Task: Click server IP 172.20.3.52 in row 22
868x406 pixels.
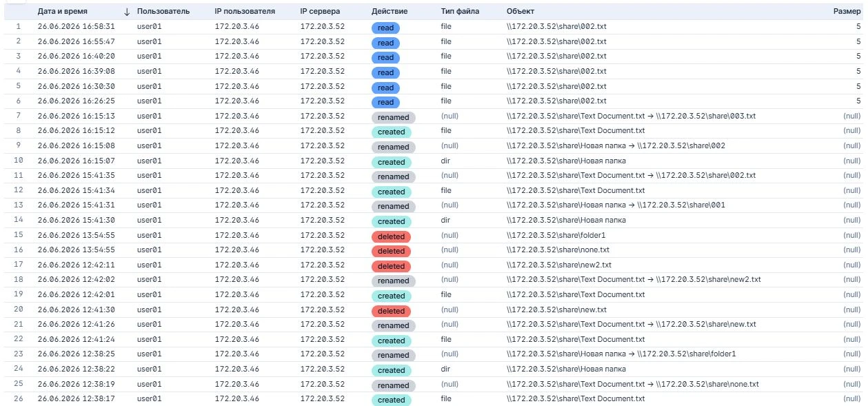Action: (x=323, y=339)
